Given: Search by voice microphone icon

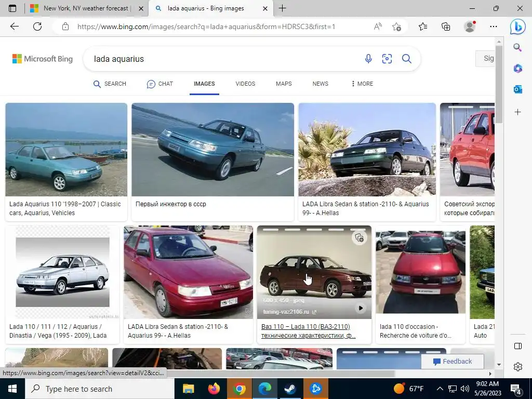Looking at the screenshot, I should click(368, 59).
